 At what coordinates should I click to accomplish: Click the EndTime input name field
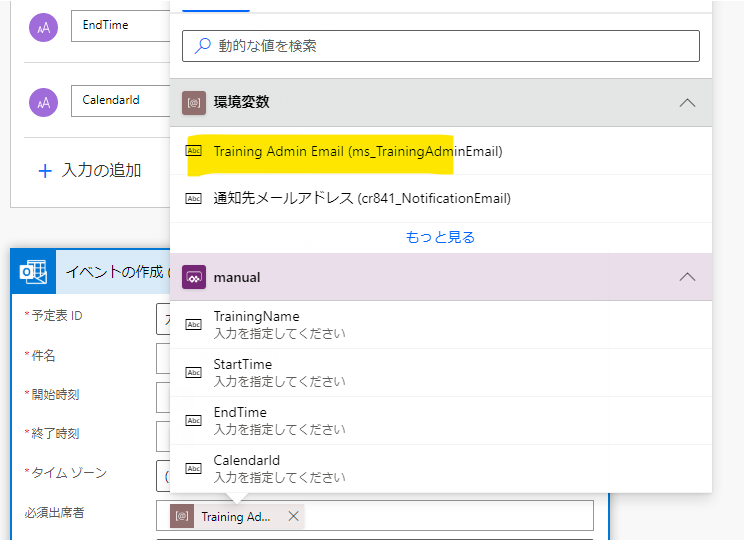pos(121,26)
